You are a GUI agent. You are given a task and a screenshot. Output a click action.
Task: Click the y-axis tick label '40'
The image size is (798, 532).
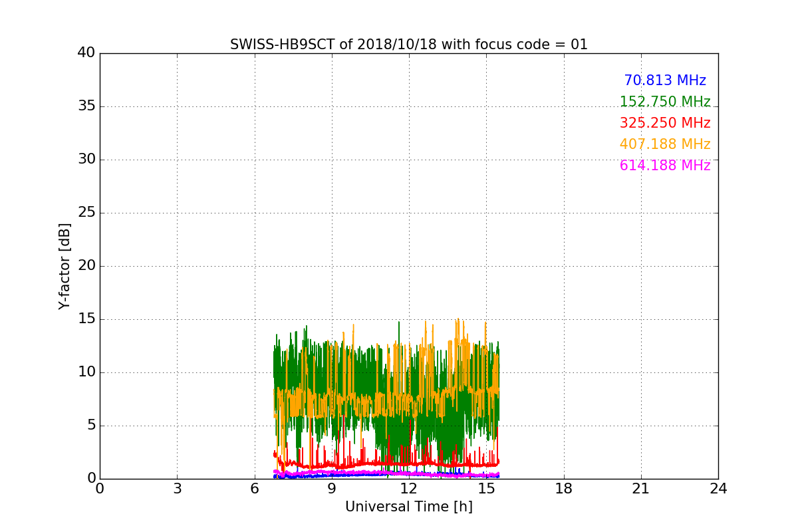tap(86, 53)
